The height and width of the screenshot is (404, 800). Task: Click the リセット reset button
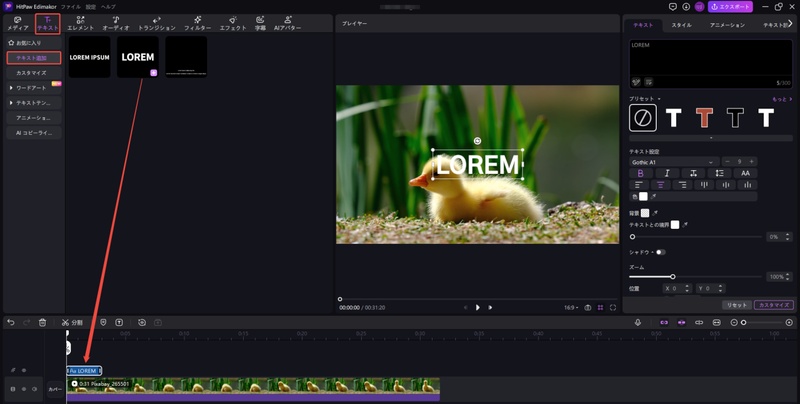(x=736, y=305)
